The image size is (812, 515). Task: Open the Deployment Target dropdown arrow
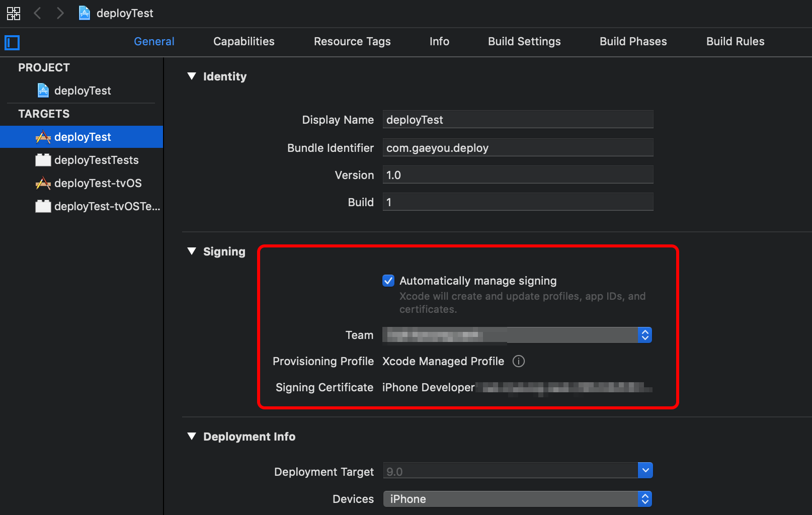pos(645,470)
